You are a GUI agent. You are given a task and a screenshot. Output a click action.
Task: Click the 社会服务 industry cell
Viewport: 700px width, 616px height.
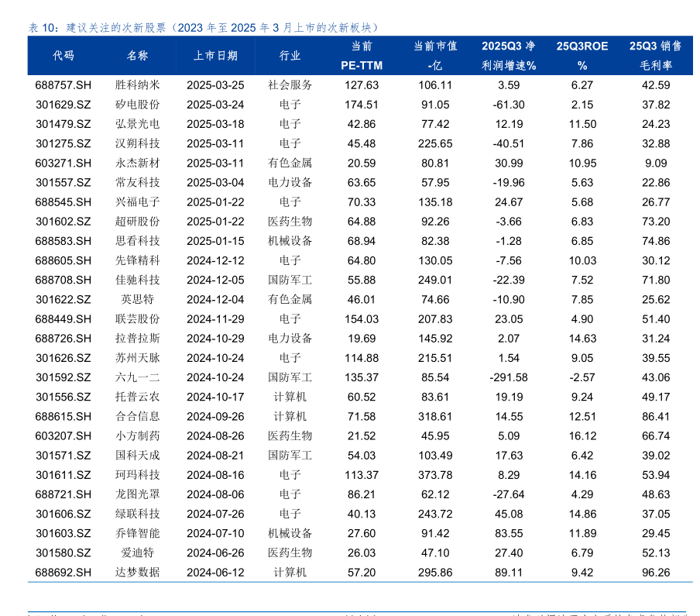[x=290, y=85]
